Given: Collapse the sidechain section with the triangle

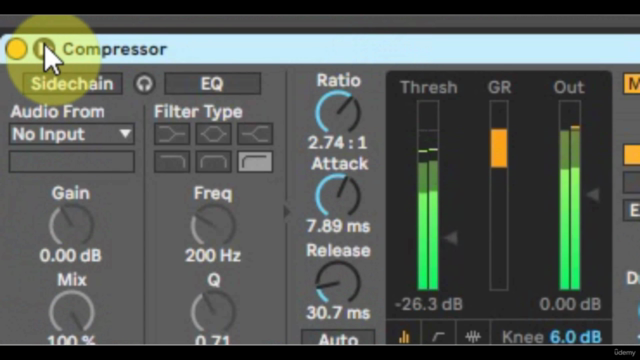Looking at the screenshot, I should click(287, 211).
